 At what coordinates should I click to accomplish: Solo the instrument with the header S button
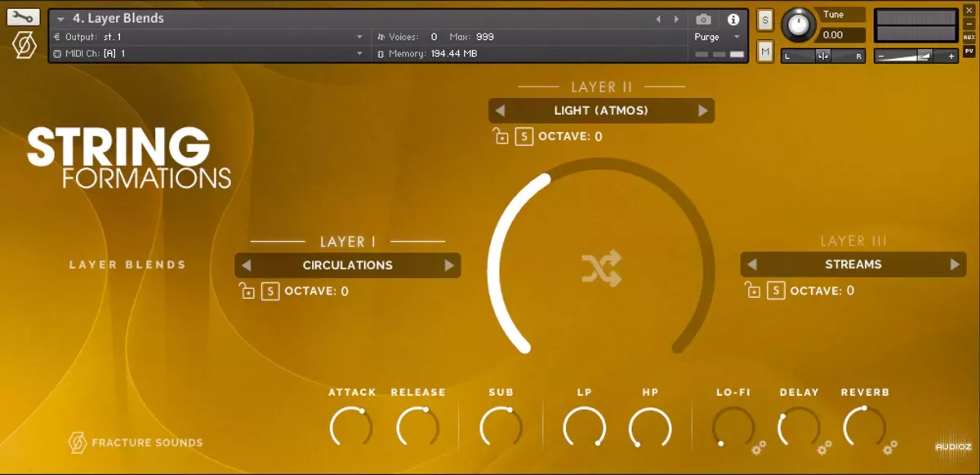[765, 20]
